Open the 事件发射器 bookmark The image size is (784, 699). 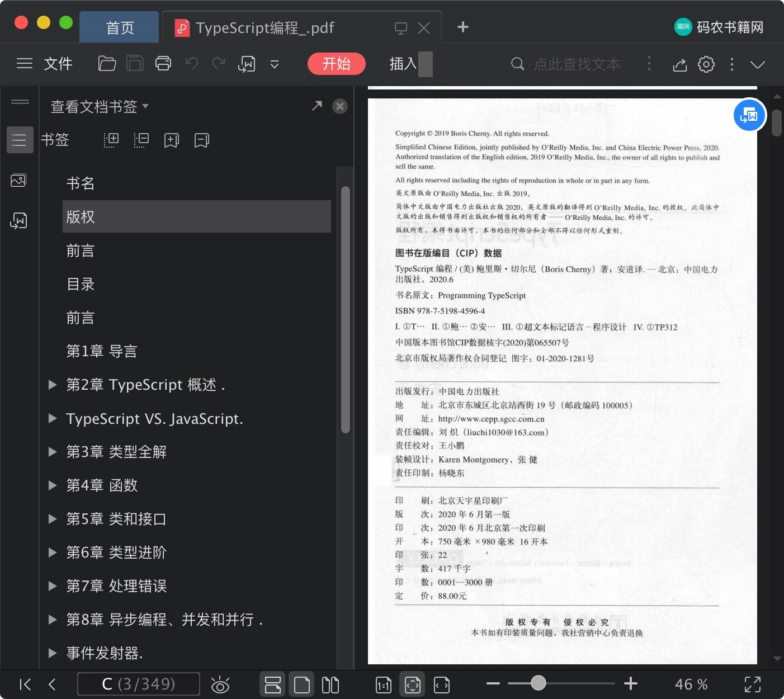105,653
